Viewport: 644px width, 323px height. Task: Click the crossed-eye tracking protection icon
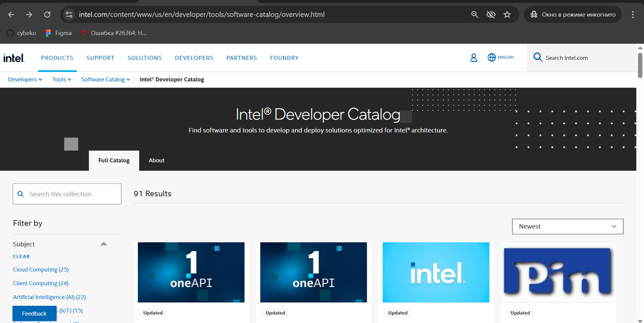pyautogui.click(x=491, y=15)
